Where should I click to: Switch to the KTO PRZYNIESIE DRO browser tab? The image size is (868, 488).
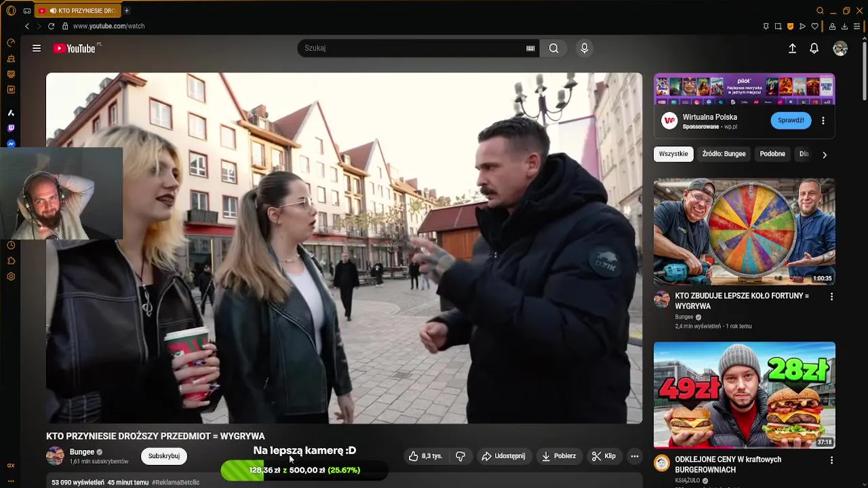[77, 11]
